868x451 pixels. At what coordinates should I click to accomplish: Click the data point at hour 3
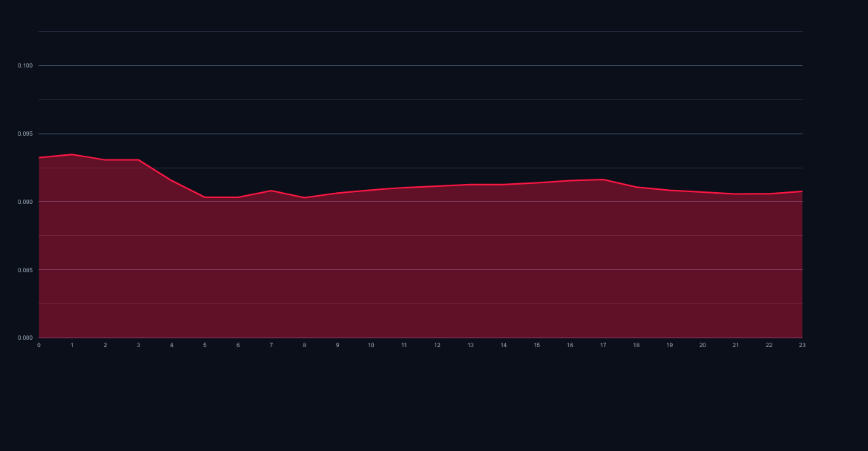click(139, 160)
